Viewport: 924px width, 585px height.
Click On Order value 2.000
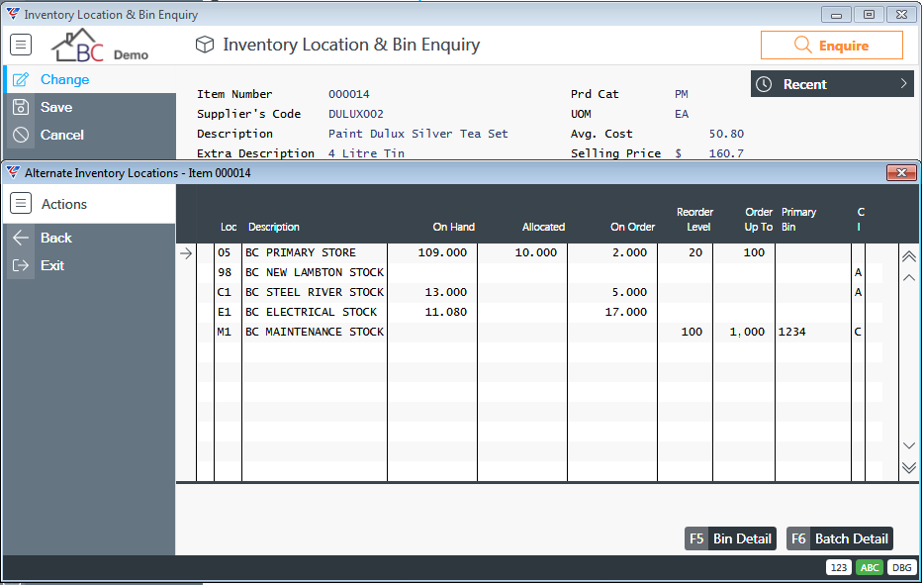click(x=629, y=252)
